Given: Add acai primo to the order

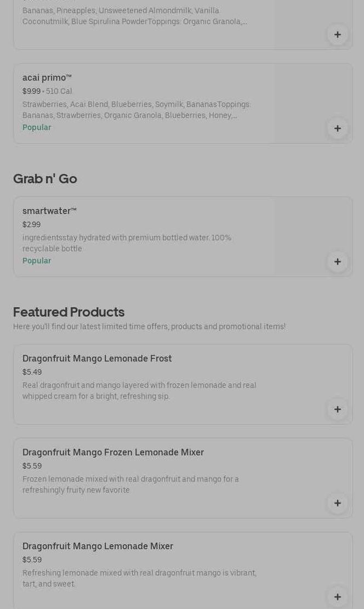Looking at the screenshot, I should coord(337,128).
